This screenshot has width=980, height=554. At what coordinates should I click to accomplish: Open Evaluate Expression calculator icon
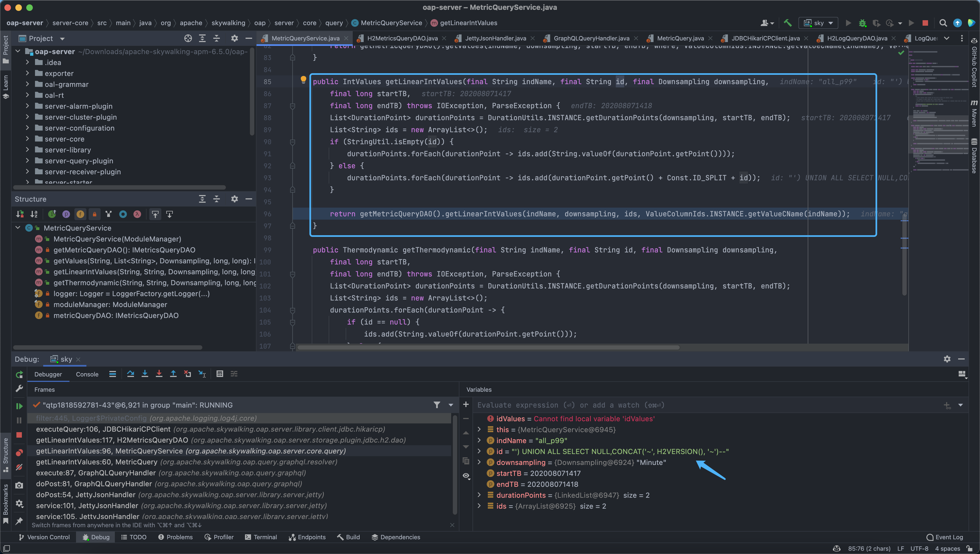(220, 374)
